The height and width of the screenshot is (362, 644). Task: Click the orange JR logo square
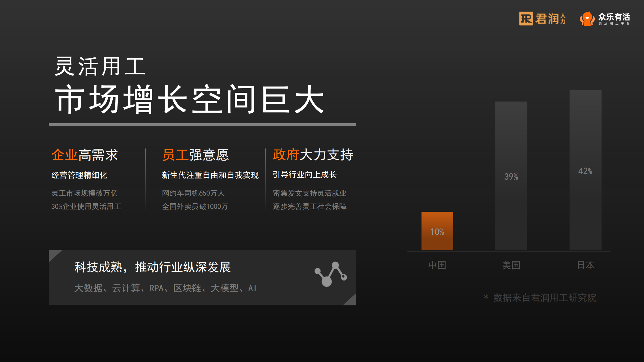[x=526, y=19]
